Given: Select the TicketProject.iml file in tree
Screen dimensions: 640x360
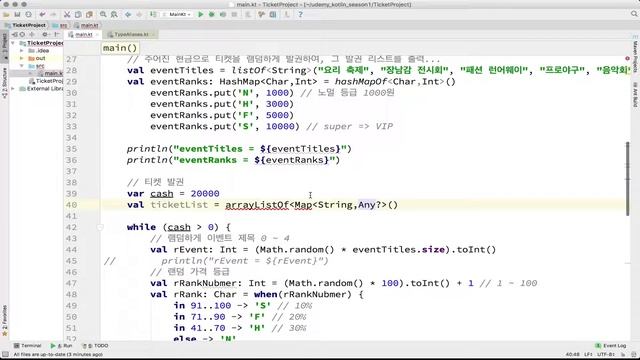Looking at the screenshot, I should 46,81.
